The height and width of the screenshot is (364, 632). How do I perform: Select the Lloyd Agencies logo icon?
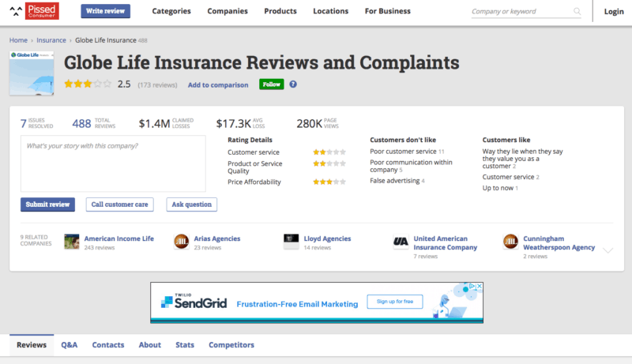tap(290, 242)
